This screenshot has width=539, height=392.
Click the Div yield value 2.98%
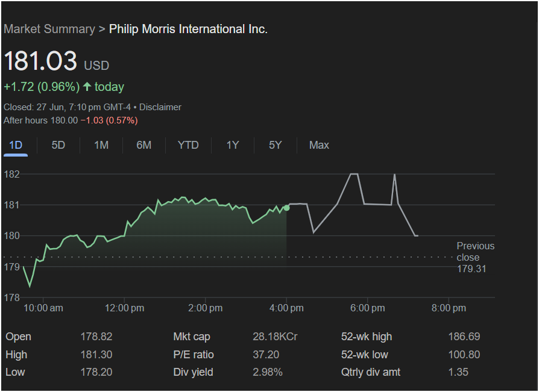tap(268, 372)
